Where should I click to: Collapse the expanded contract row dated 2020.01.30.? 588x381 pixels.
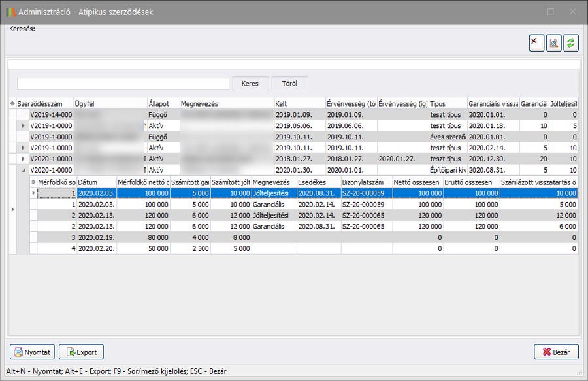point(24,170)
